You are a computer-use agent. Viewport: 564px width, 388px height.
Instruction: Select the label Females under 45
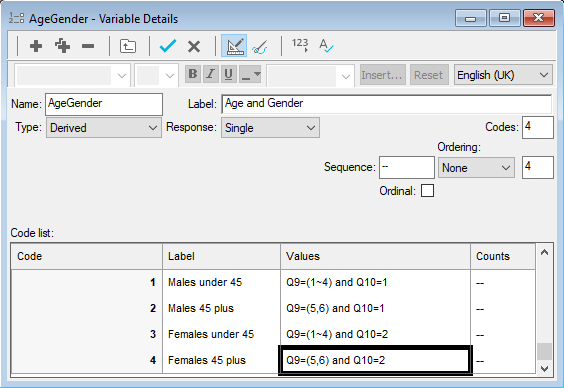point(211,334)
